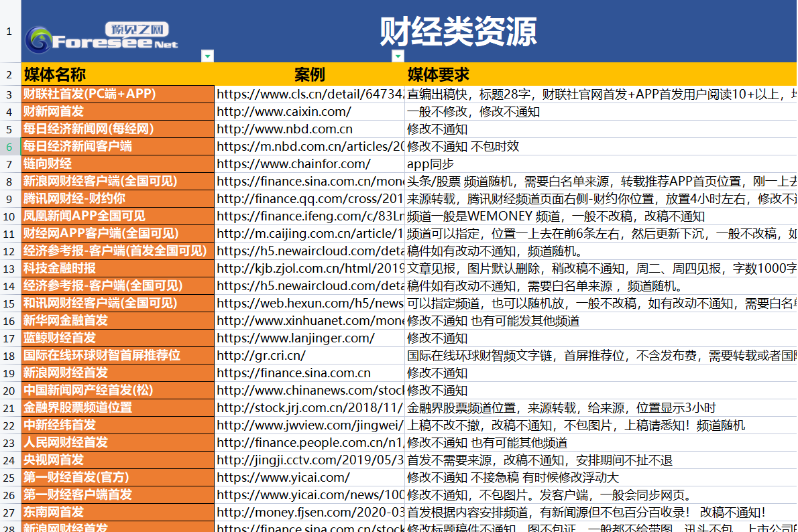Open the www.caixin.com link
This screenshot has width=798, height=532.
click(x=284, y=111)
